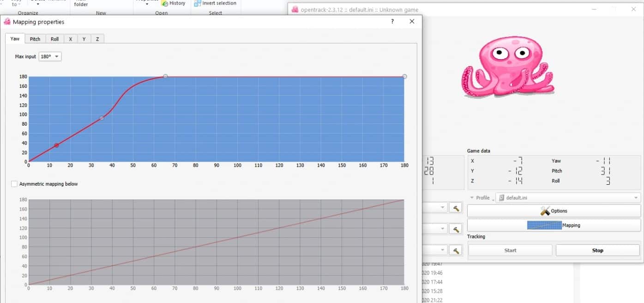Click the octopus icon in the dialog titlebar
The width and height of the screenshot is (644, 303).
[x=8, y=21]
